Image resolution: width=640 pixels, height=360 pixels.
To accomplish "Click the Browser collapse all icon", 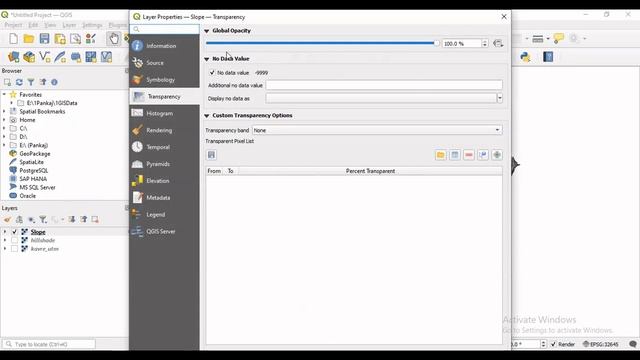I will click(43, 82).
